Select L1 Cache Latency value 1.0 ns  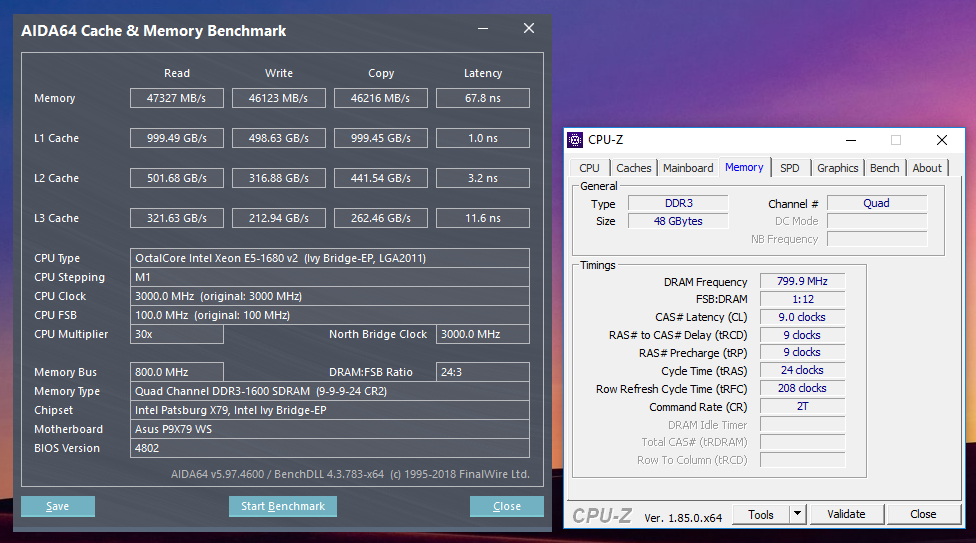[483, 138]
